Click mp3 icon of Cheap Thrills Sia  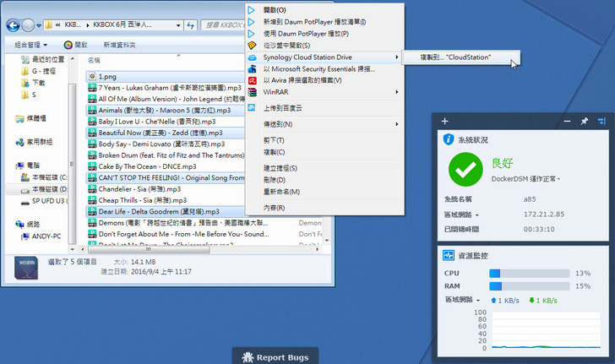(92, 200)
